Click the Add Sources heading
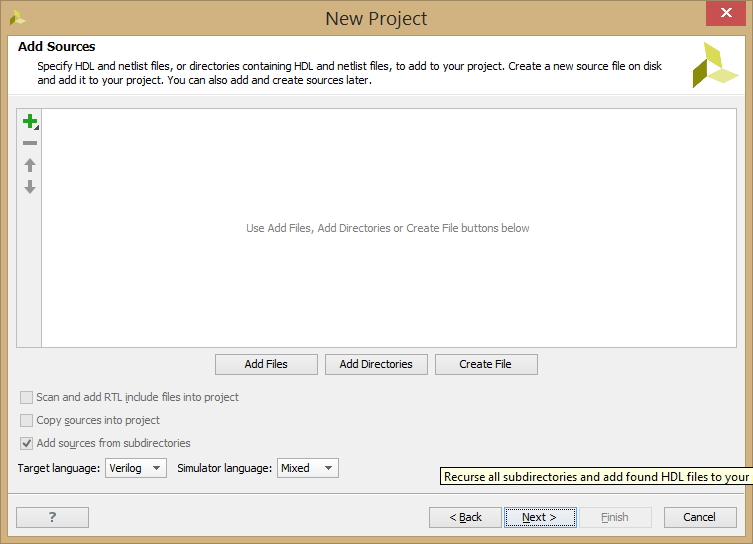Image resolution: width=753 pixels, height=544 pixels. point(57,47)
